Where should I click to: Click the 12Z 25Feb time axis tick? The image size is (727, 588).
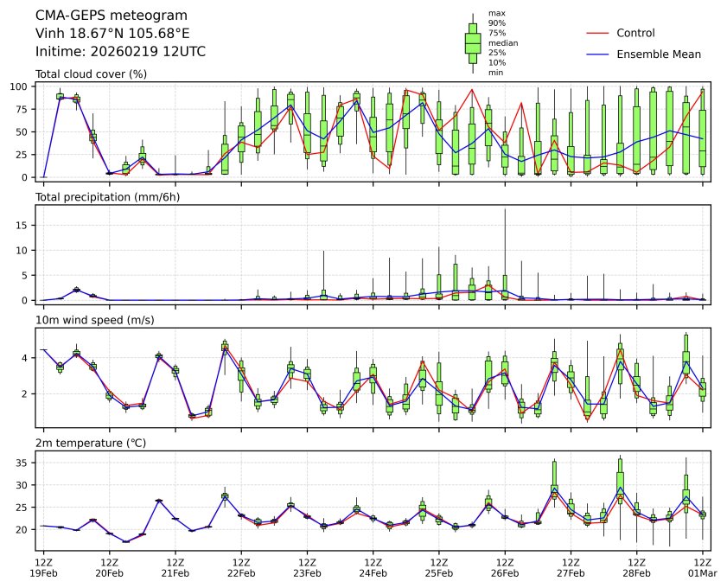[438, 567]
